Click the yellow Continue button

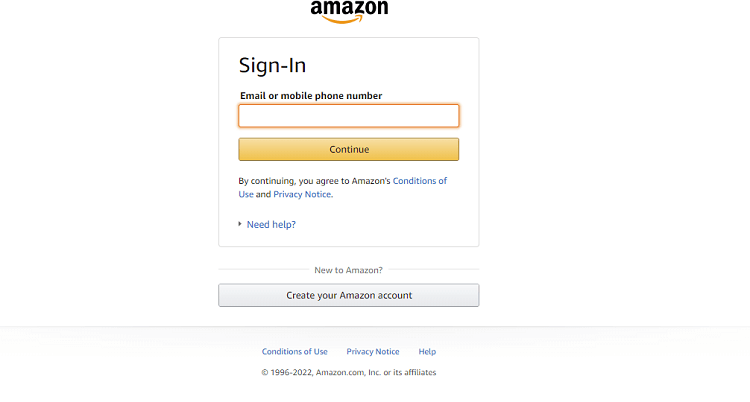349,149
